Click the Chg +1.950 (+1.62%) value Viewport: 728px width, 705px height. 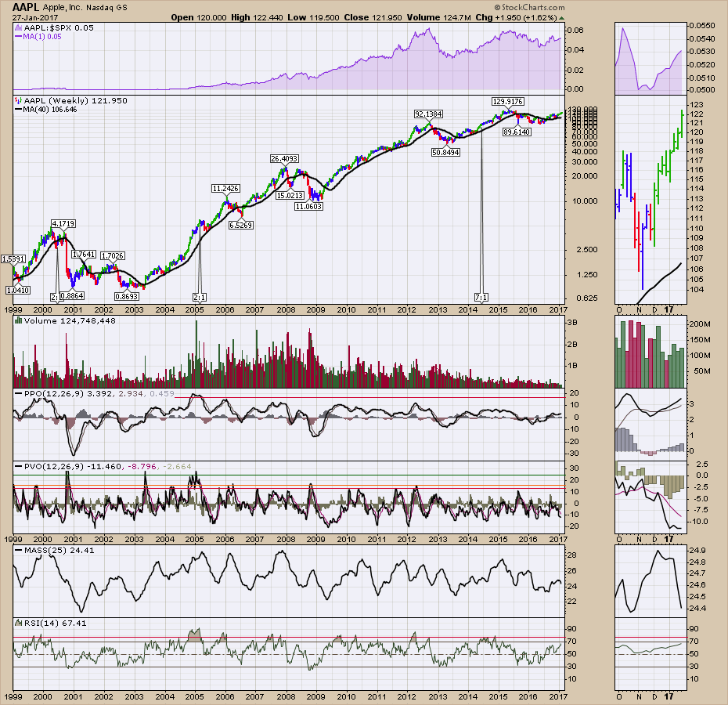tap(516, 18)
